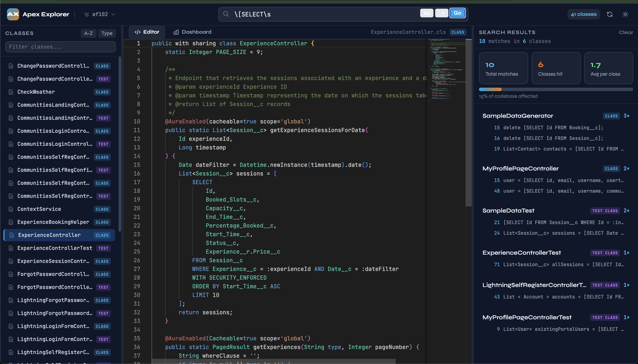Click the Apex Explorer AX logo icon
The height and width of the screenshot is (364, 638).
click(x=13, y=14)
